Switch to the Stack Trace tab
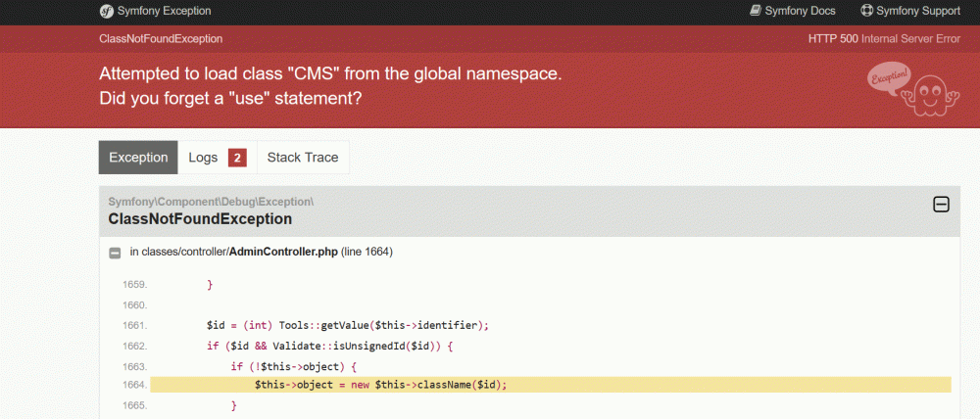Viewport: 980px width, 419px height. point(303,158)
